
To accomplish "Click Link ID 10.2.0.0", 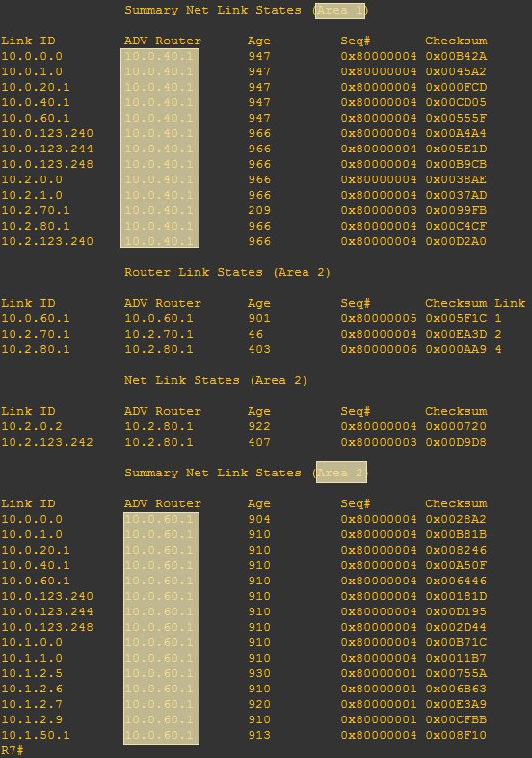I will tap(32, 179).
